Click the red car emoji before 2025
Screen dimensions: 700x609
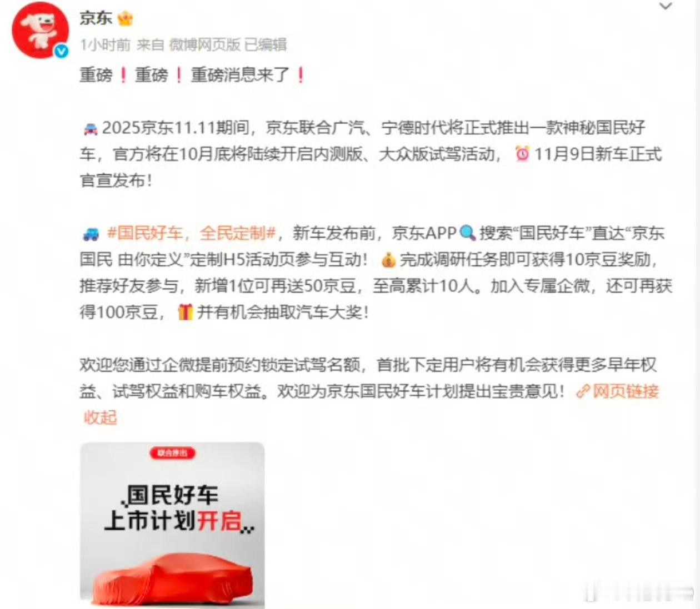[x=90, y=129]
